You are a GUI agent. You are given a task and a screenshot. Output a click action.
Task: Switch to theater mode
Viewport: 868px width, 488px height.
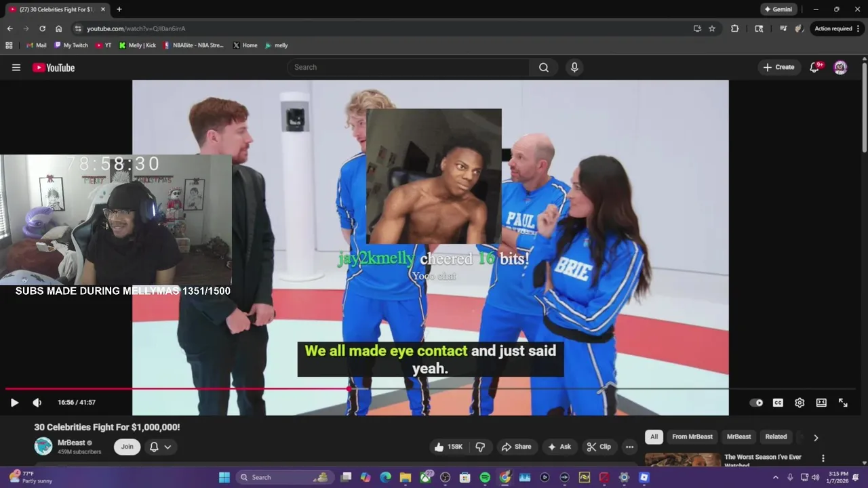(x=821, y=403)
